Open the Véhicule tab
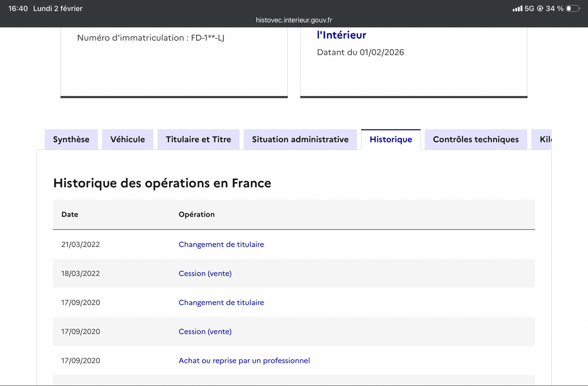588x386 pixels. 128,140
